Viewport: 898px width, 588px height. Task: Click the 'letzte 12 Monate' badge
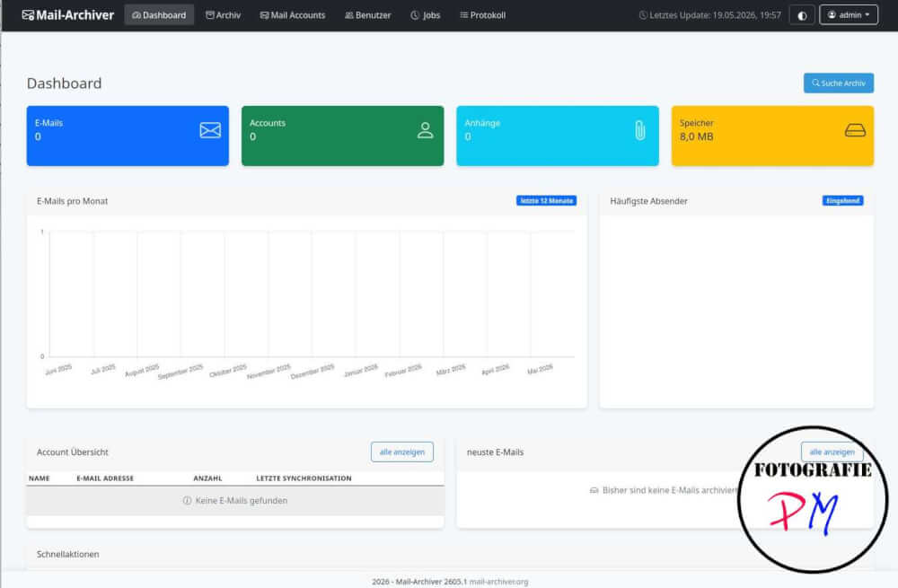coord(546,201)
